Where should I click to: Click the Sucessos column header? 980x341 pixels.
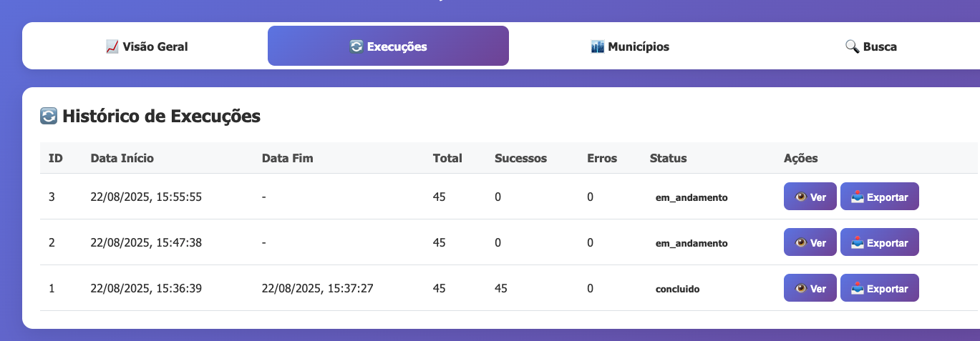click(520, 158)
